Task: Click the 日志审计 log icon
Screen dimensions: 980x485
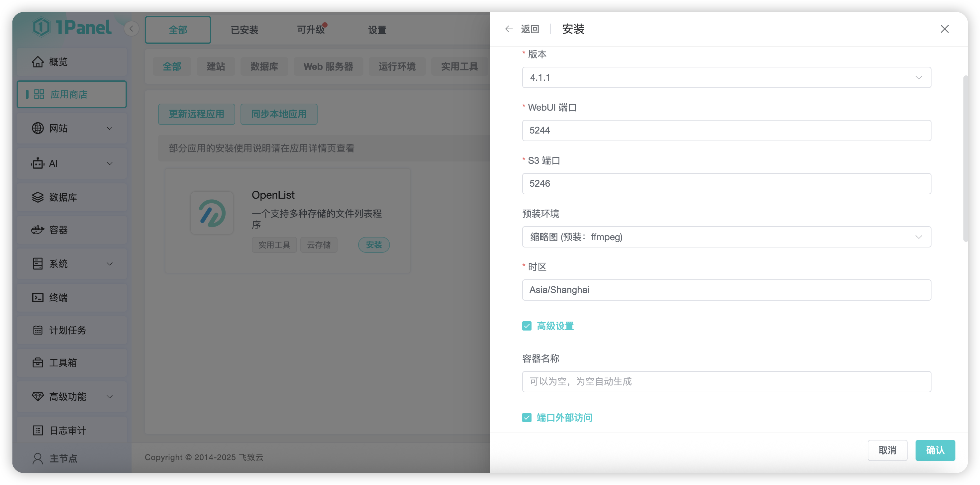Action: tap(38, 430)
